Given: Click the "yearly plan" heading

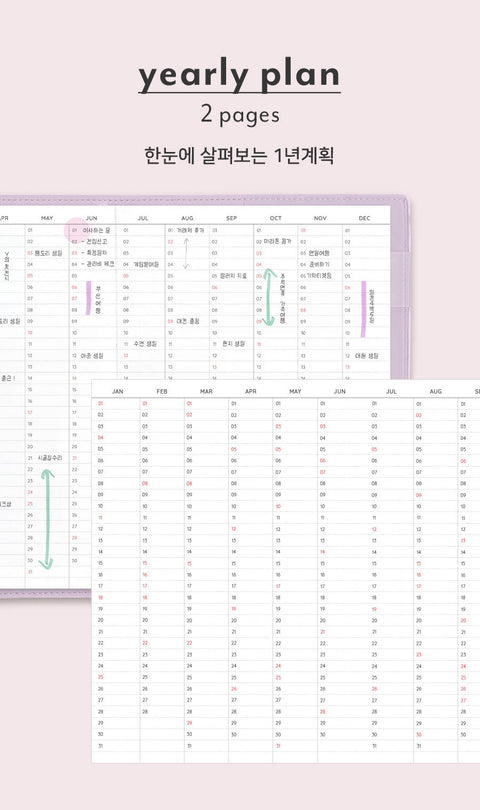Looking at the screenshot, I should (x=239, y=75).
